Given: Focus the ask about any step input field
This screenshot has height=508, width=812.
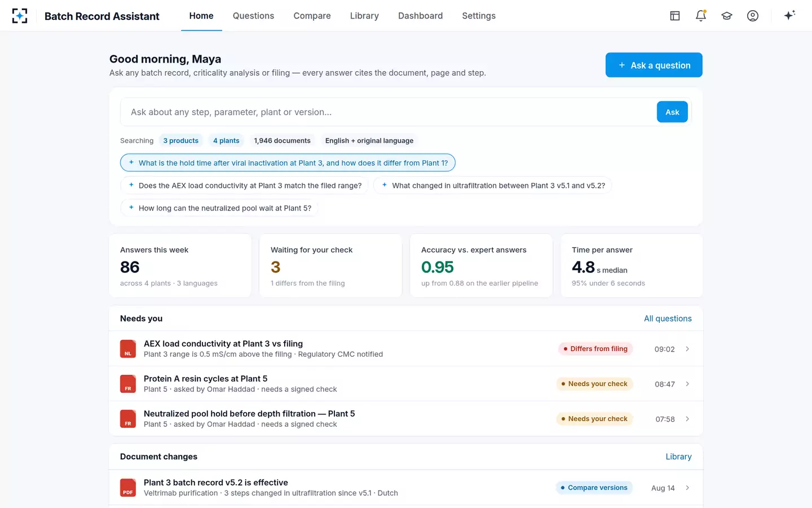Looking at the screenshot, I should click(389, 112).
